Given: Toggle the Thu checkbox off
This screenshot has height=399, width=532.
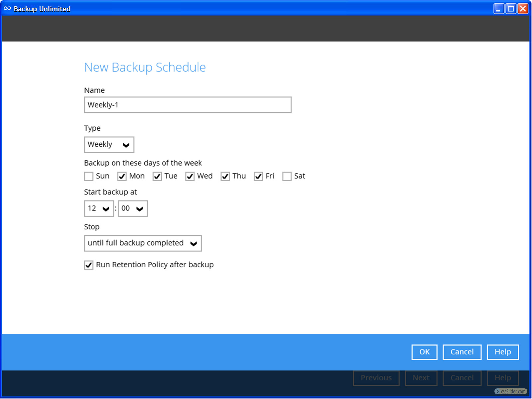Looking at the screenshot, I should point(225,176).
